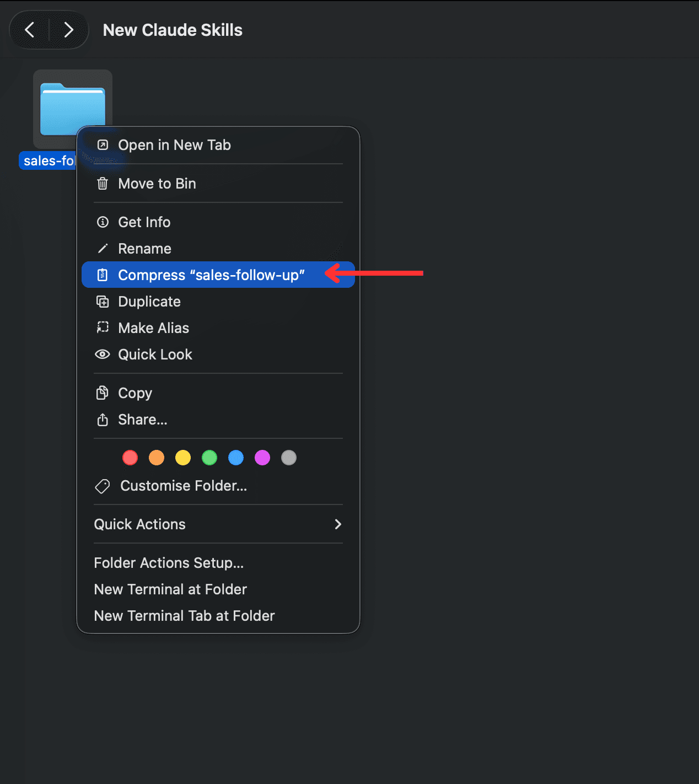Apply the blue colour tag
699x784 pixels.
point(236,458)
